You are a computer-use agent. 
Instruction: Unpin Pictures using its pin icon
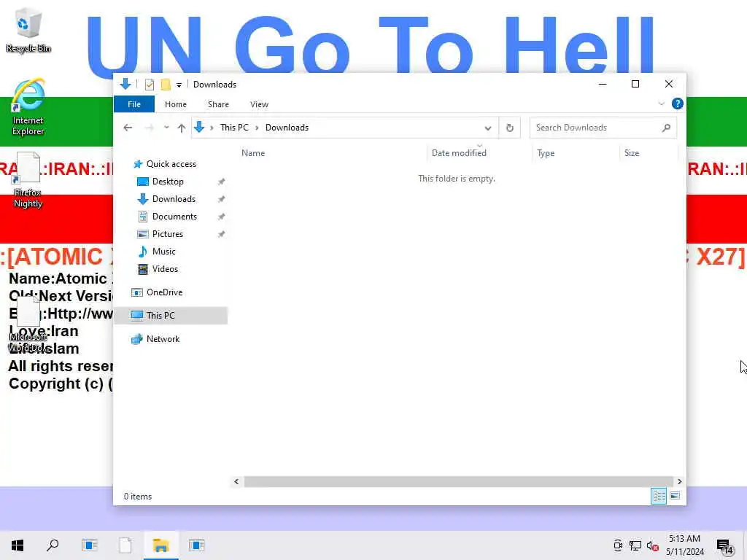(x=221, y=234)
